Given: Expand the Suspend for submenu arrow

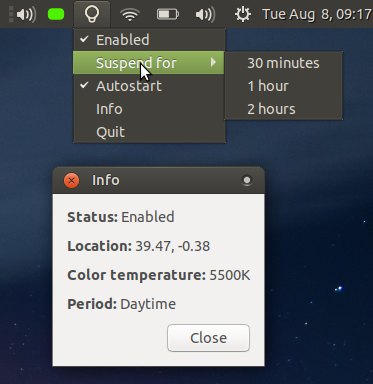Looking at the screenshot, I should (x=213, y=62).
